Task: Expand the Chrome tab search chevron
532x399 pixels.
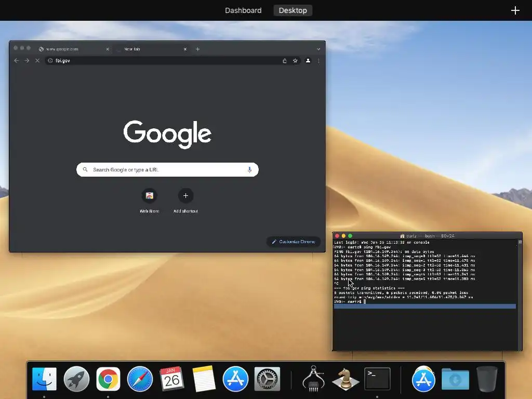Action: 318,49
